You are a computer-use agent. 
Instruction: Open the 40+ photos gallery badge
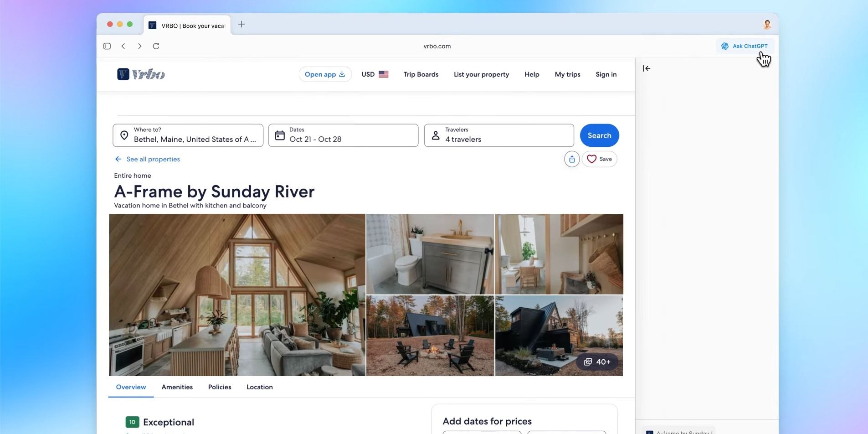tap(597, 362)
